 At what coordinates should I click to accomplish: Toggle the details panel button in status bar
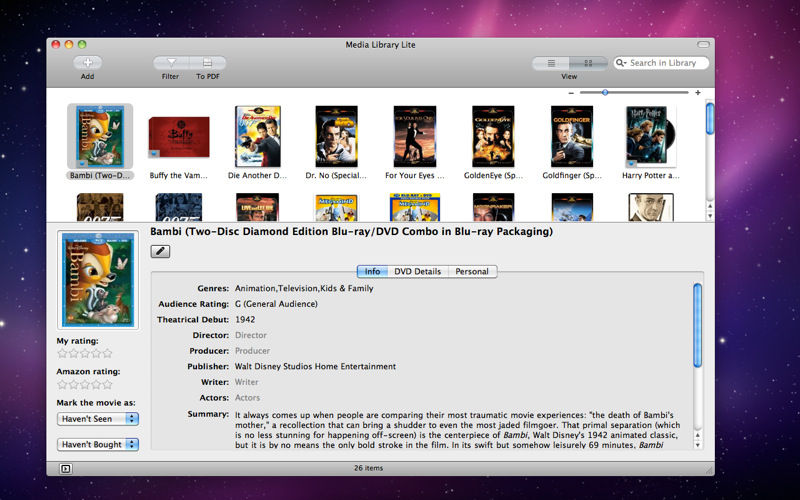point(65,468)
